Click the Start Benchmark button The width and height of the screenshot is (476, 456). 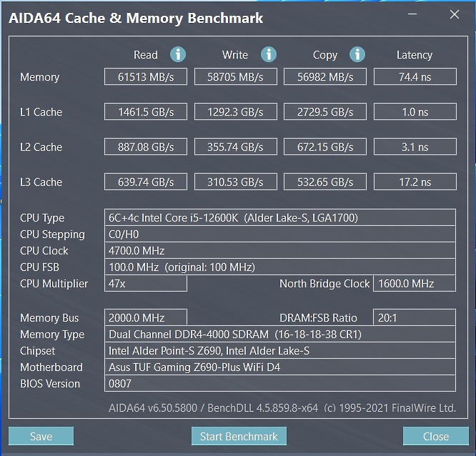click(239, 436)
